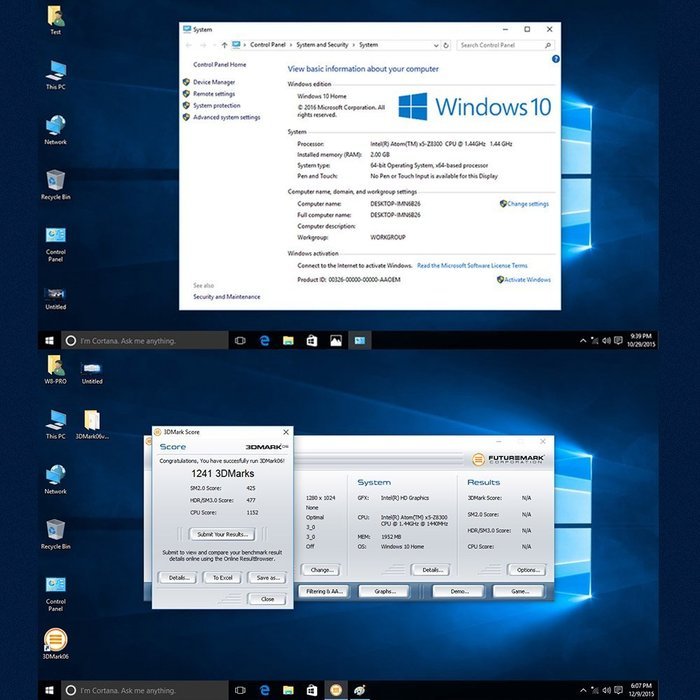Viewport: 700px width, 700px height.
Task: Click the clock showing 9:39 PM
Action: tap(641, 341)
